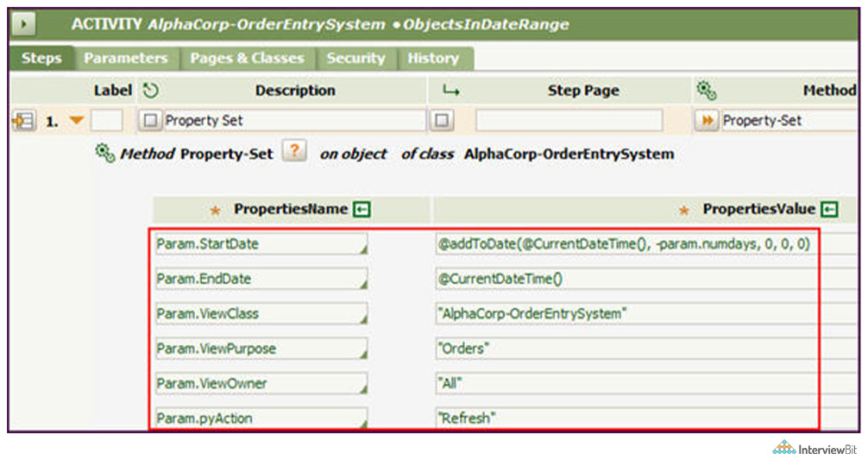Click the Description column header
The width and height of the screenshot is (868, 460).
(295, 91)
